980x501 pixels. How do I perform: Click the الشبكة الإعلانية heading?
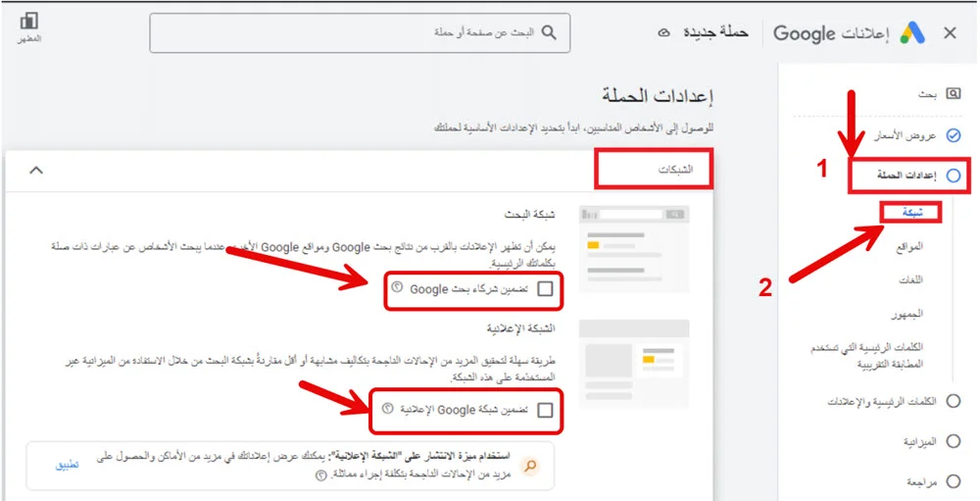521,327
